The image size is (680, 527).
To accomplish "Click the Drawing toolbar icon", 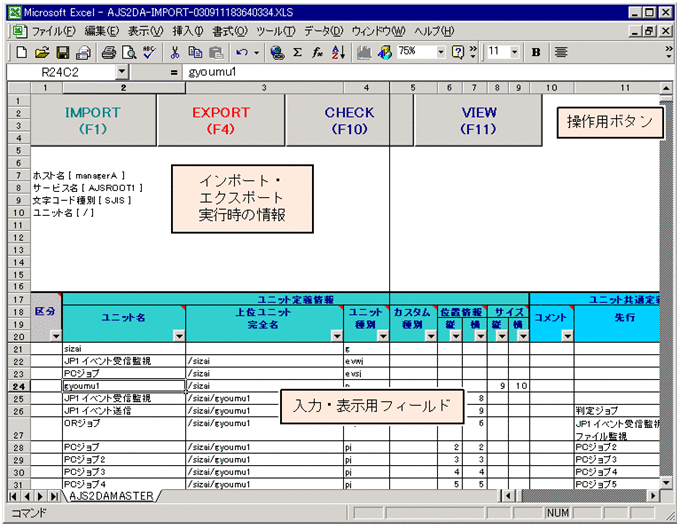I will pos(384,52).
